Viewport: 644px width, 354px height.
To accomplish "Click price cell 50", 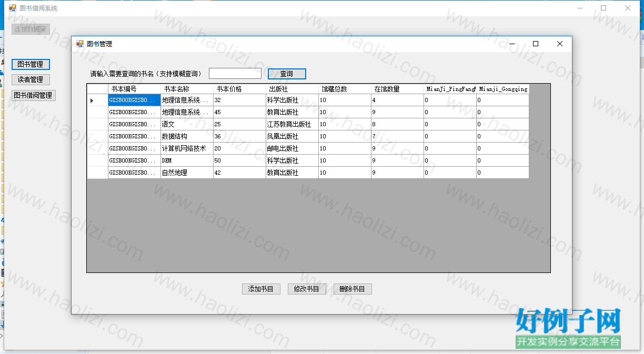I will point(239,160).
